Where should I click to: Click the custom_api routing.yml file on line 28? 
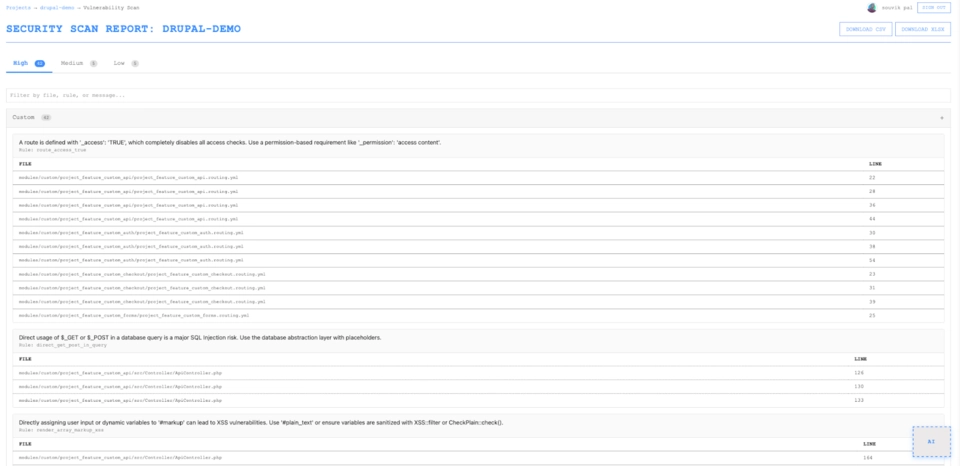click(x=129, y=192)
